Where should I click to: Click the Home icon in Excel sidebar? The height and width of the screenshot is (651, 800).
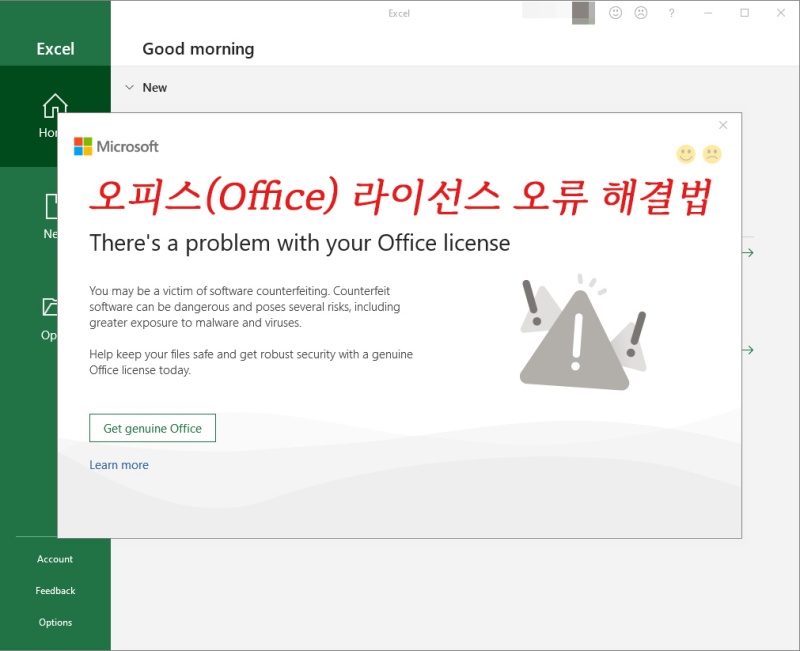55,106
